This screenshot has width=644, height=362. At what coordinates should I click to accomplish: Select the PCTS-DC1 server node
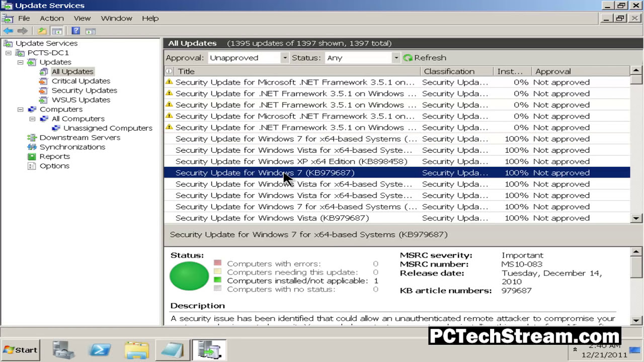(48, 53)
